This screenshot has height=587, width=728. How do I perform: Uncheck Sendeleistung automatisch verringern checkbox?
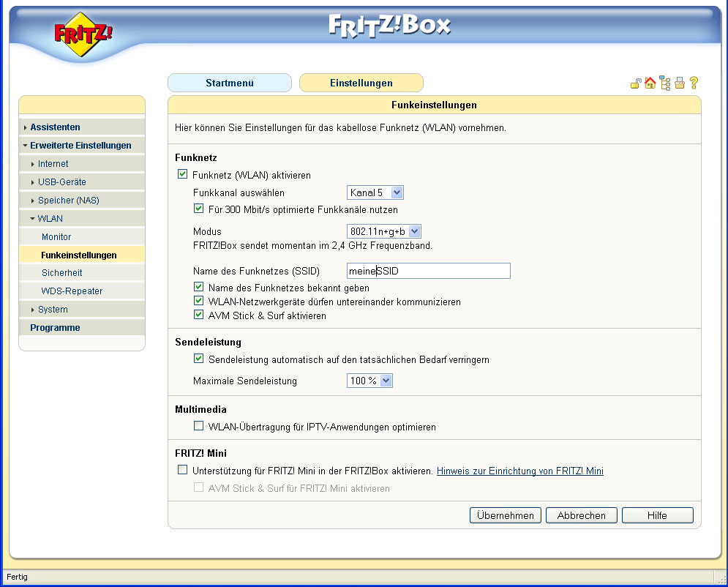coord(199,359)
